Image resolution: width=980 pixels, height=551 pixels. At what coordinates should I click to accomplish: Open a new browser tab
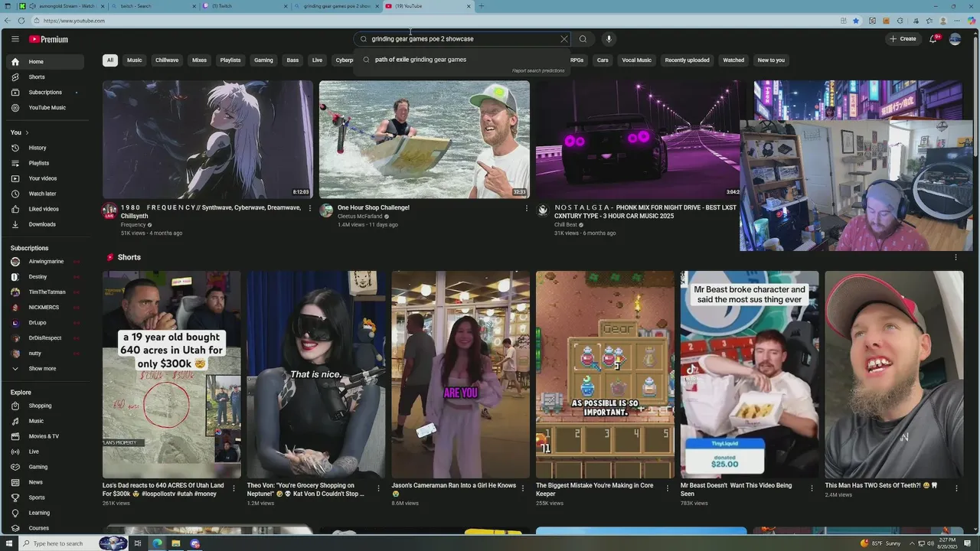pos(481,6)
